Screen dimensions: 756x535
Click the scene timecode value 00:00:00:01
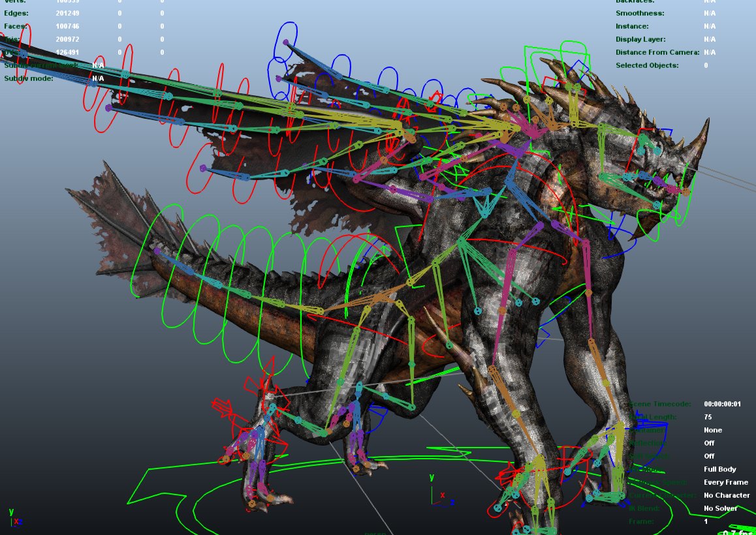pos(722,404)
